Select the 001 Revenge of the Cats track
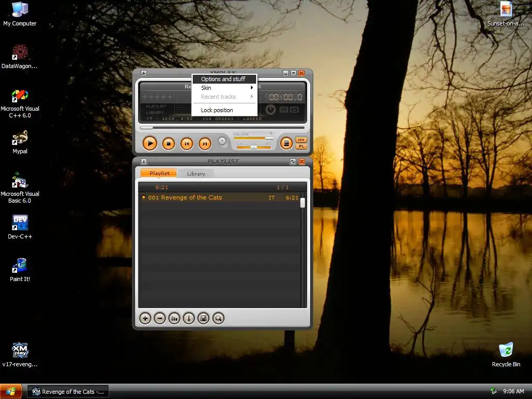Viewport: 532px width, 399px height. [x=220, y=197]
